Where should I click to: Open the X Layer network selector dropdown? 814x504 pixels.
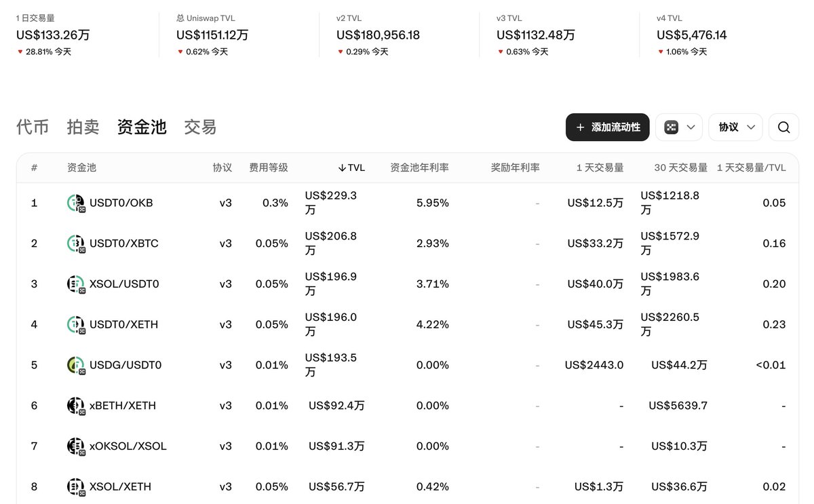tap(679, 128)
